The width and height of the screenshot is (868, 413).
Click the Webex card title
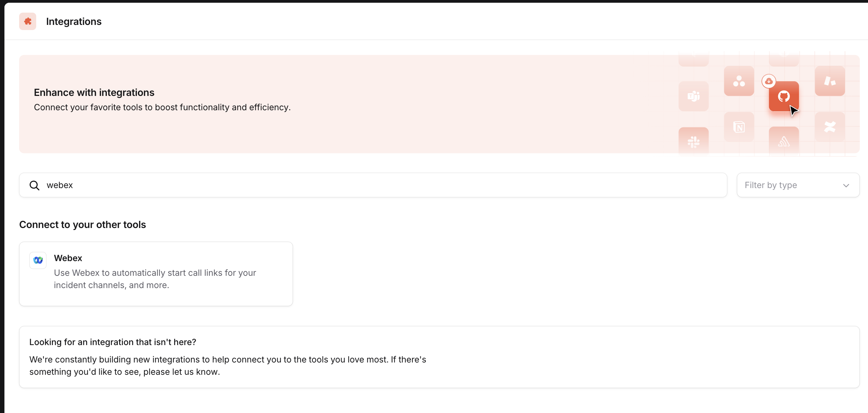(x=68, y=258)
